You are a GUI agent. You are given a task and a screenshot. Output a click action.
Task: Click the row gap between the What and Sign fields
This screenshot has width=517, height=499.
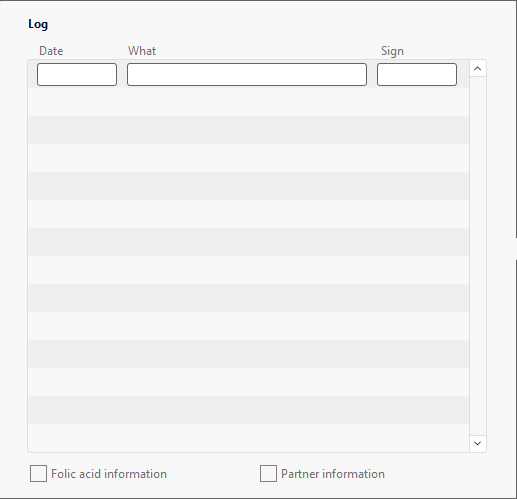pyautogui.click(x=372, y=74)
